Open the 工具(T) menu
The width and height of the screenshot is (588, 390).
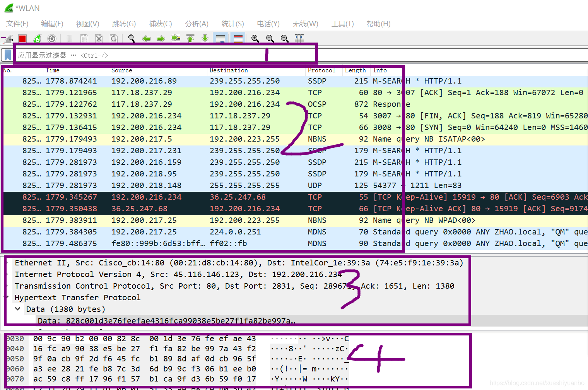click(x=343, y=24)
